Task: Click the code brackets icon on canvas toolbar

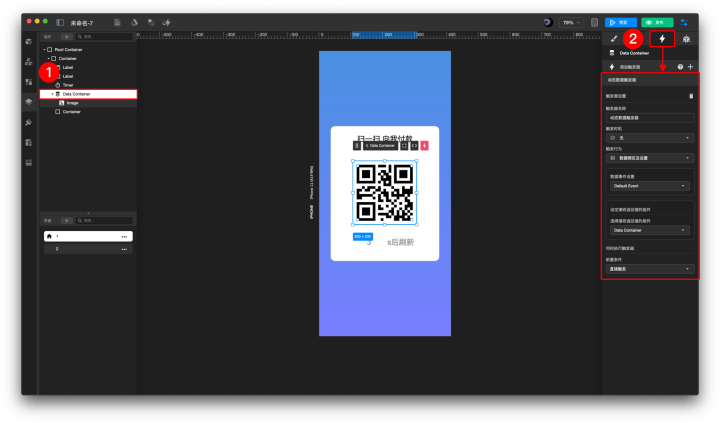Action: tap(414, 146)
